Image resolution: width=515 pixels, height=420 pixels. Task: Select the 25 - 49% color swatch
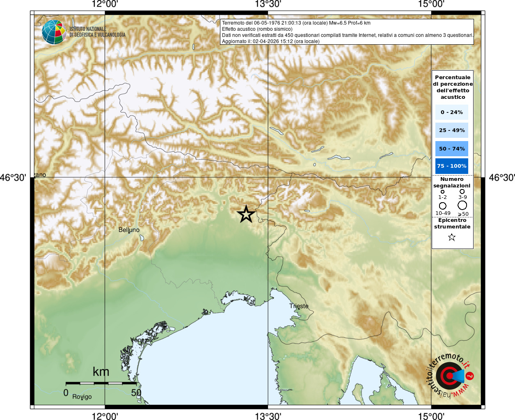click(452, 130)
